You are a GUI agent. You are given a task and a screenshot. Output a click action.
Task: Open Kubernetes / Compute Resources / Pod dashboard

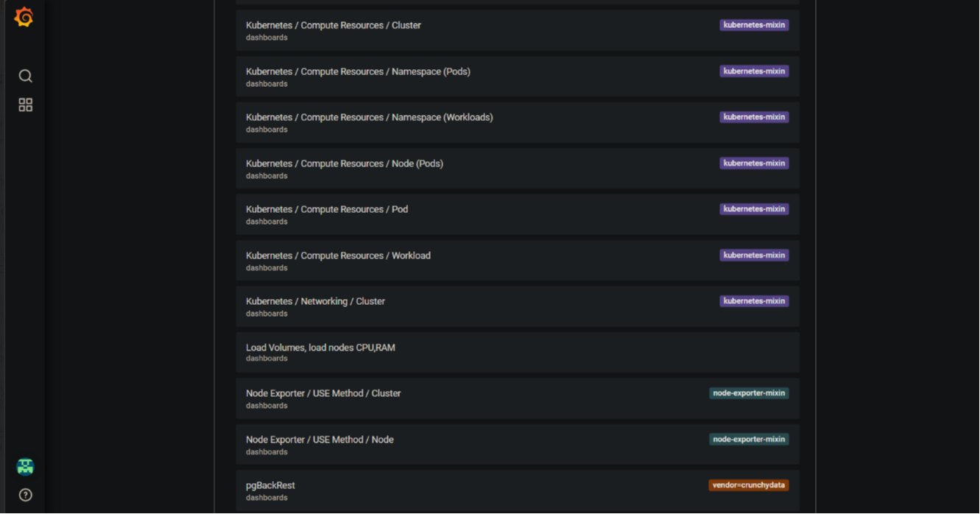(x=326, y=209)
